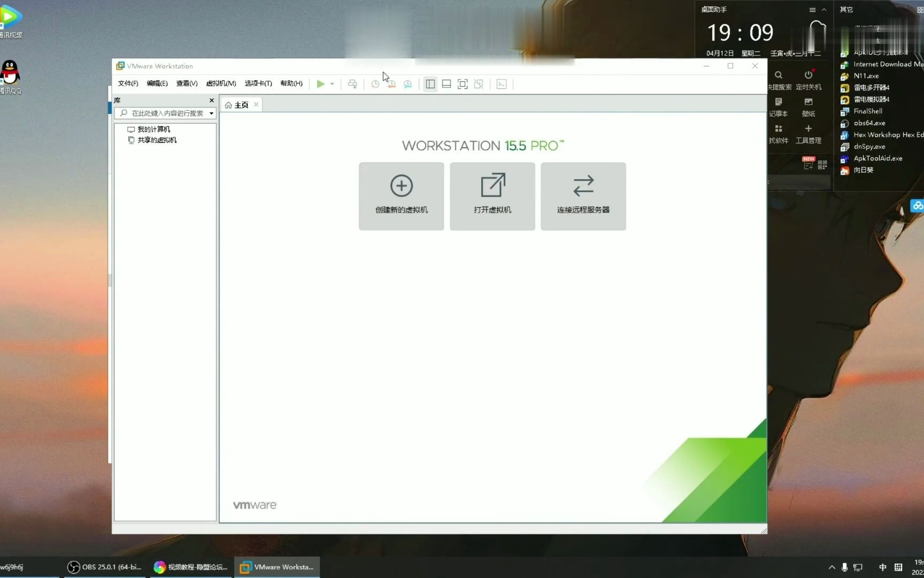Close the 主页 tab
Viewport: 924px width, 578px height.
tap(256, 104)
